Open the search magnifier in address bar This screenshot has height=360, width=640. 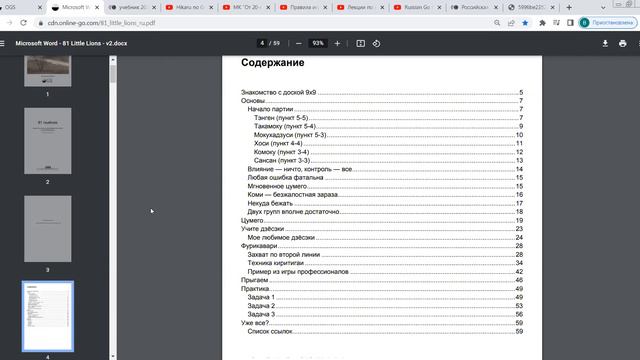click(x=497, y=23)
